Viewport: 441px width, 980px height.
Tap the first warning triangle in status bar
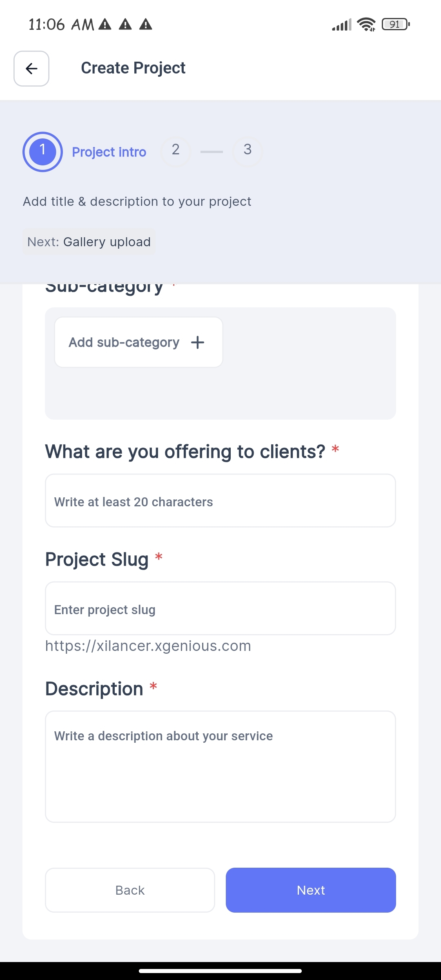(x=105, y=24)
